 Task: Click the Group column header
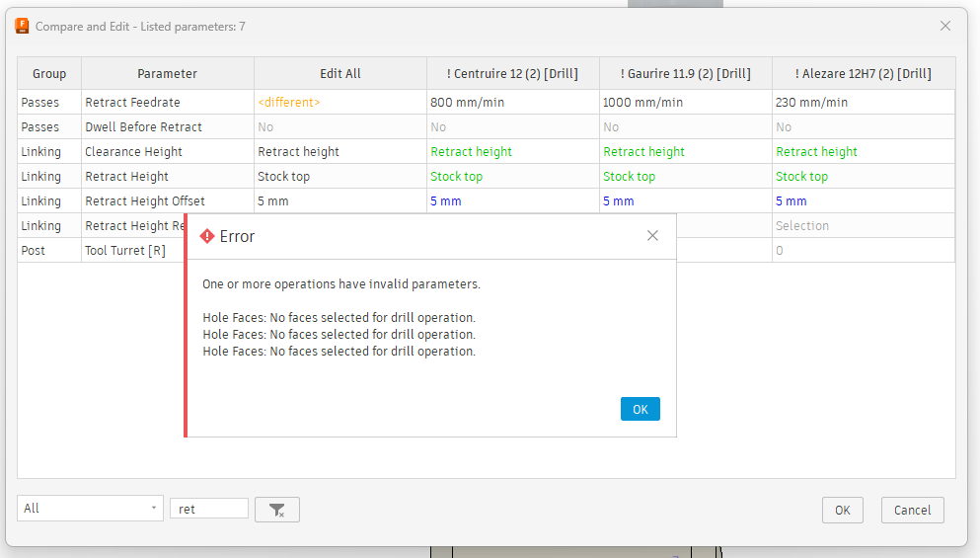click(x=49, y=74)
